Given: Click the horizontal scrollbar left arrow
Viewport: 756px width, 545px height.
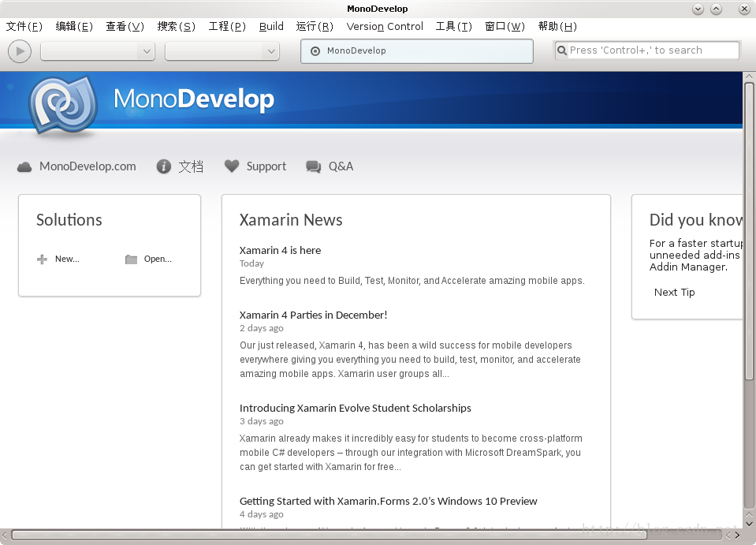Looking at the screenshot, I should click(x=5, y=535).
